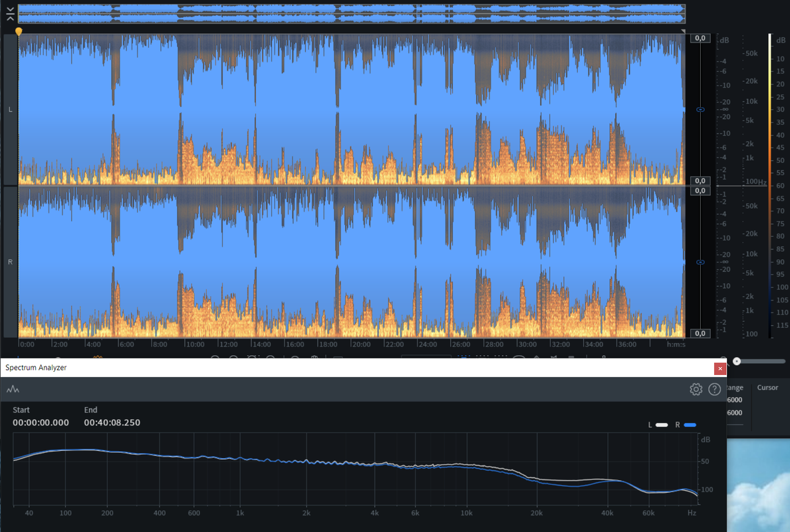Click the R channel gain slider handle
Screen dimensions: 790x532
click(700, 262)
